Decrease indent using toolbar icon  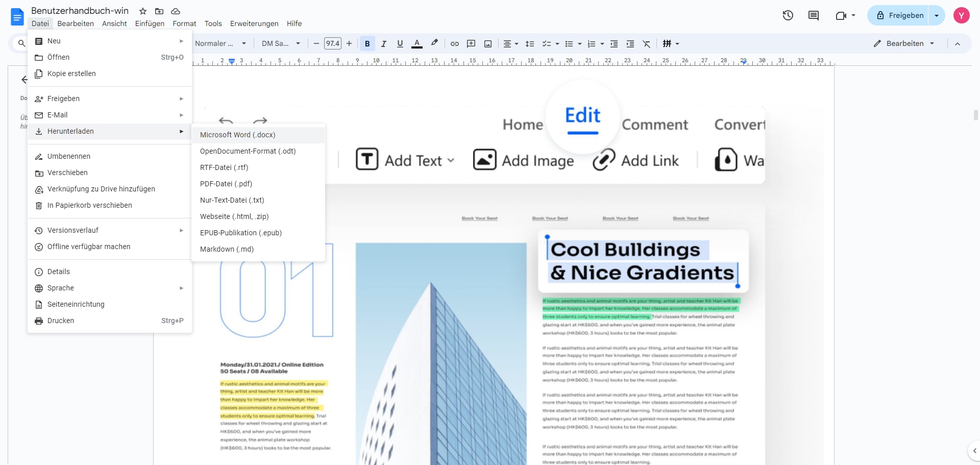[614, 44]
